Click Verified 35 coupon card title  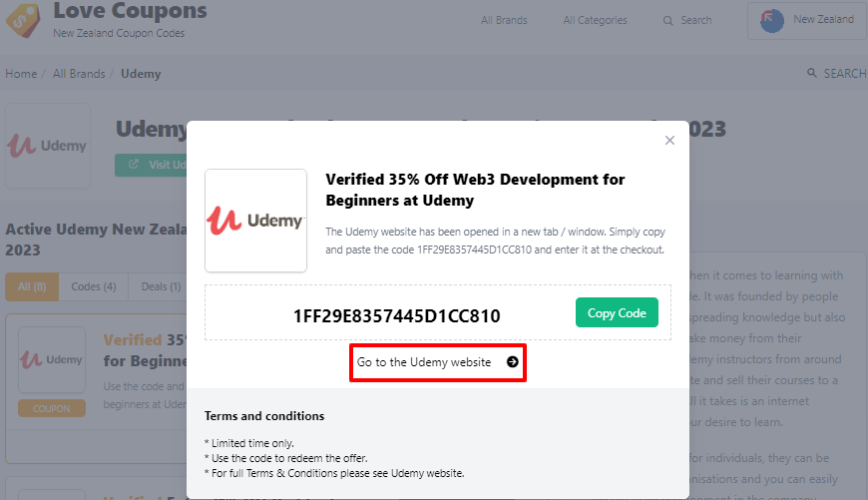coord(145,350)
